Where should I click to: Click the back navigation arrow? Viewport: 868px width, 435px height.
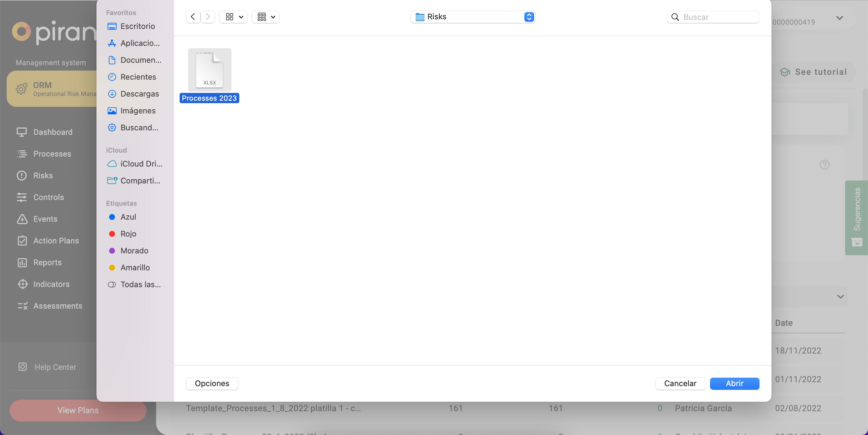193,17
